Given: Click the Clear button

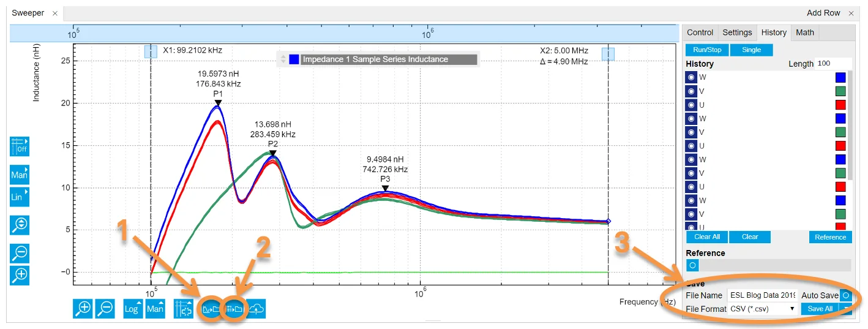Looking at the screenshot, I should pos(750,236).
